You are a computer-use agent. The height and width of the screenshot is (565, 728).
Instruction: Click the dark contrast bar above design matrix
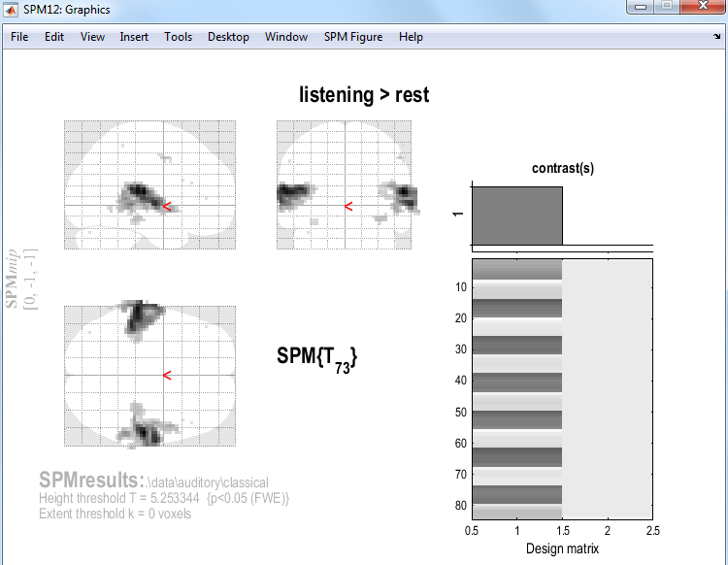[x=516, y=216]
